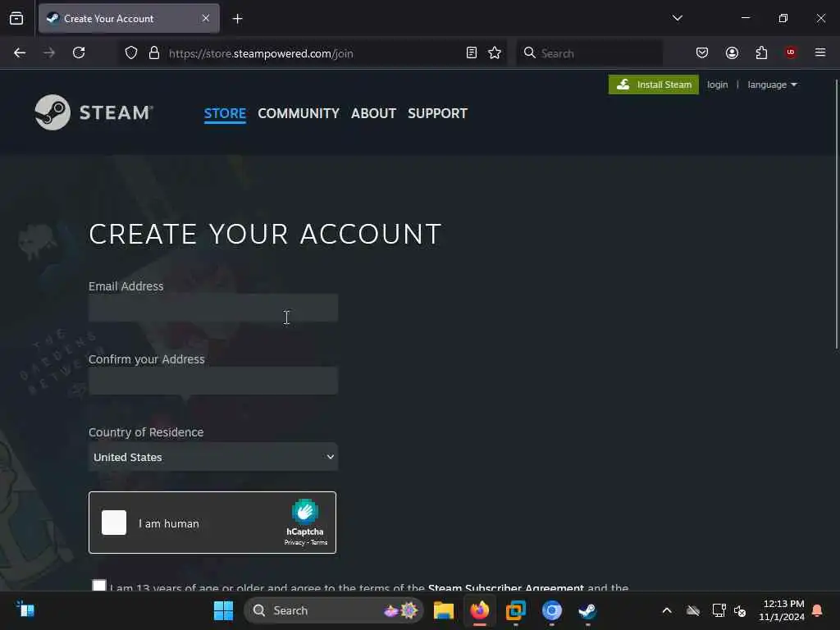
Task: Open tracking protection shield icon
Action: [131, 53]
